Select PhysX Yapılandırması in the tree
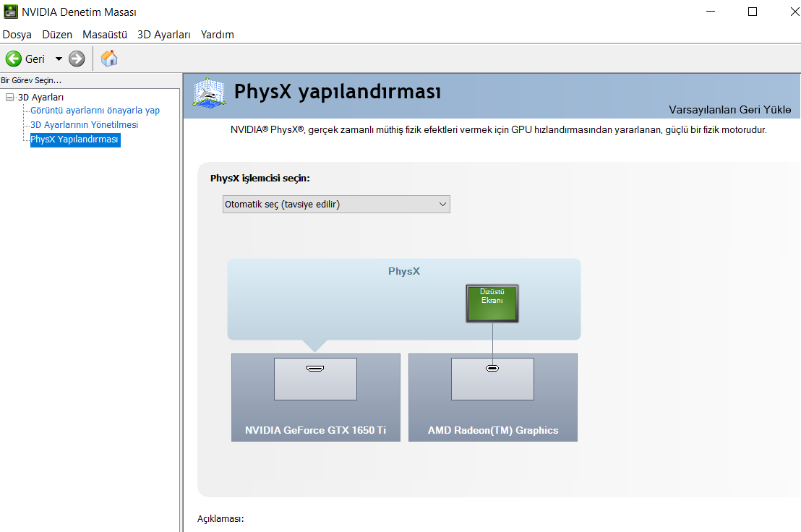 click(x=75, y=140)
